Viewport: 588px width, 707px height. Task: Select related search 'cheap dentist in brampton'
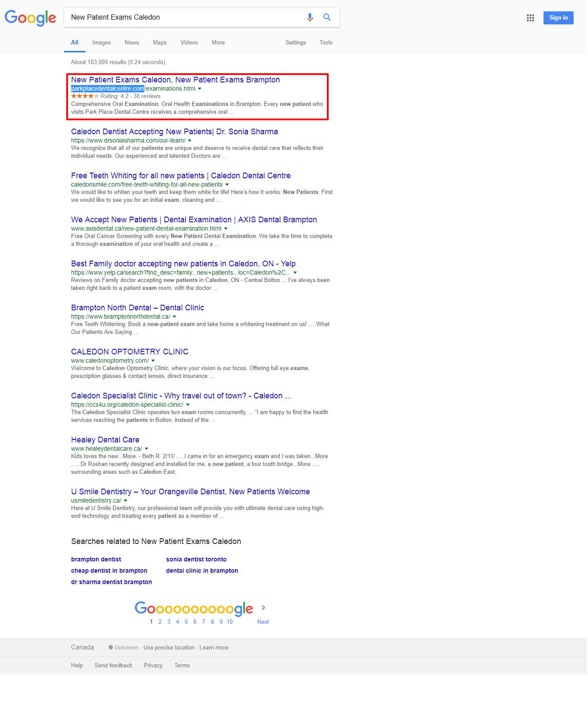pyautogui.click(x=109, y=571)
